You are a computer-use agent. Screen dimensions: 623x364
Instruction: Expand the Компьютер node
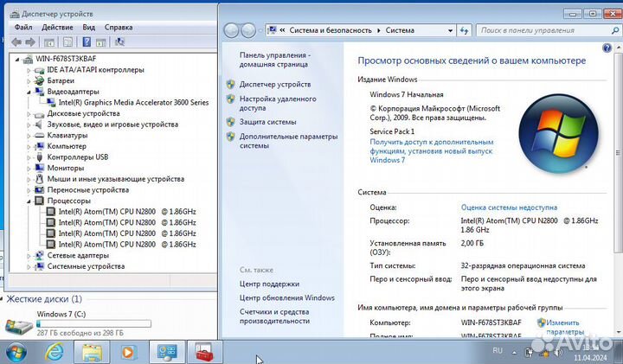(29, 146)
